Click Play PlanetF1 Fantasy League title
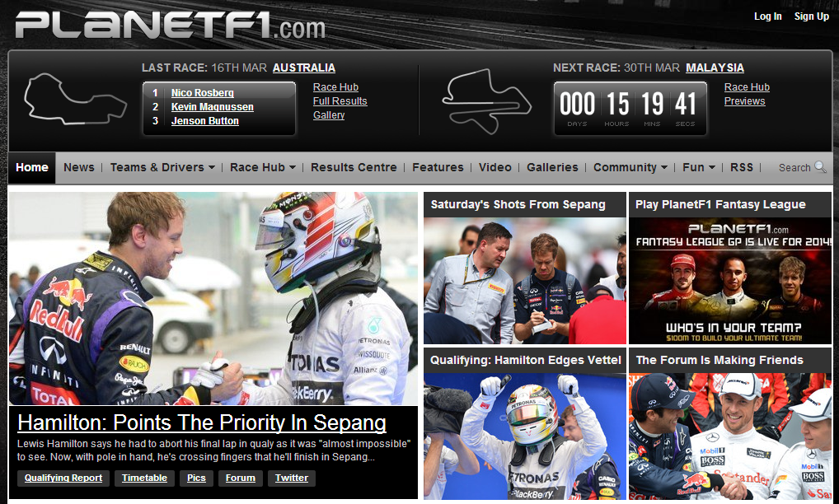The width and height of the screenshot is (839, 504). 720,205
